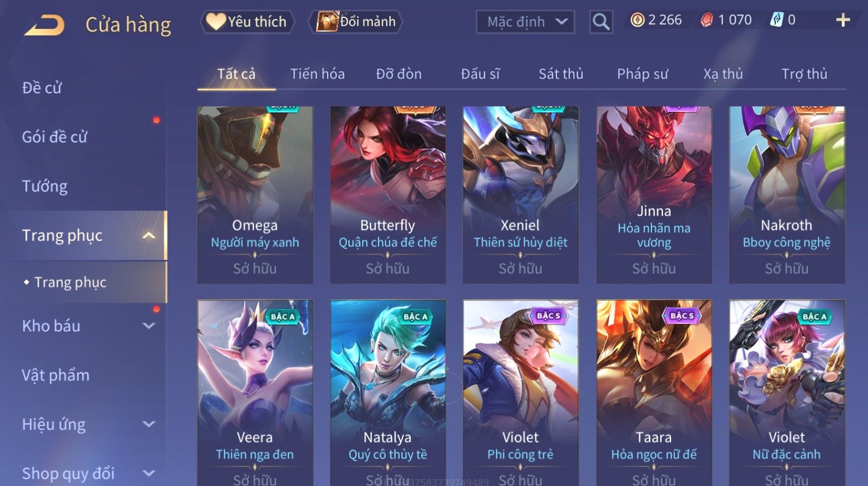Switch to the Sát thủ tab
Viewport: 868px width, 486px height.
pos(561,74)
